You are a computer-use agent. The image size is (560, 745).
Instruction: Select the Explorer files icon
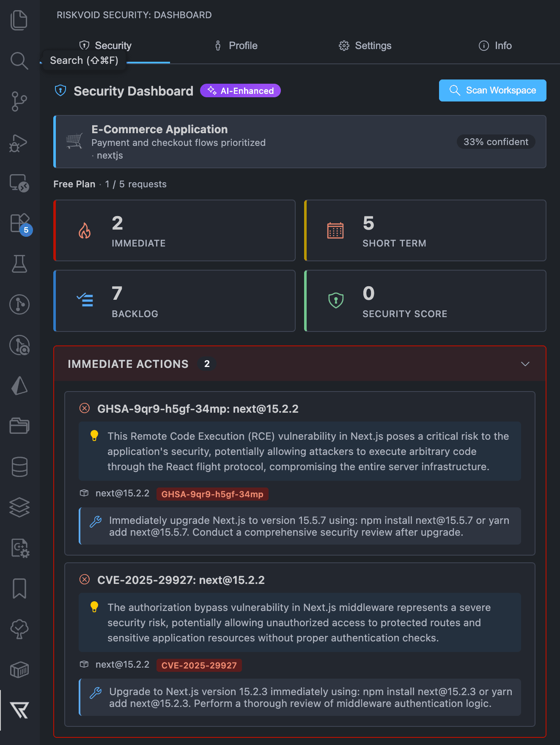tap(19, 20)
